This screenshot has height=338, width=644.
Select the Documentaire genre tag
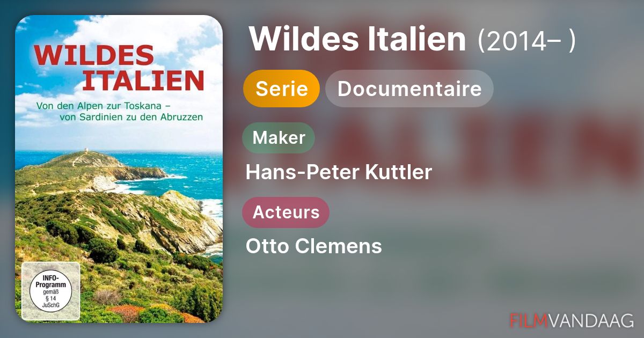coord(409,89)
